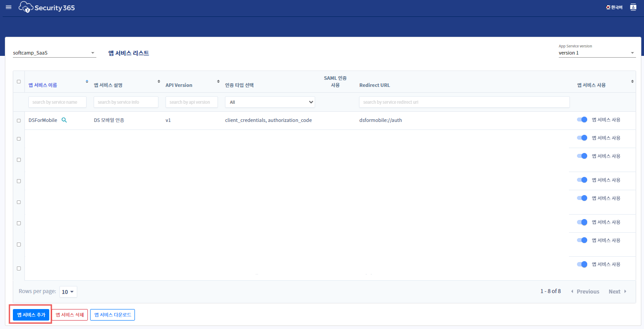
Task: Switch language via 한국어 menu
Action: pyautogui.click(x=614, y=7)
